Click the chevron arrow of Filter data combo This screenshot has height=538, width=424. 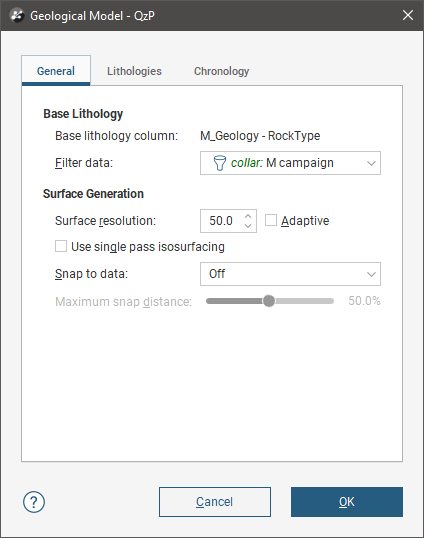point(371,163)
